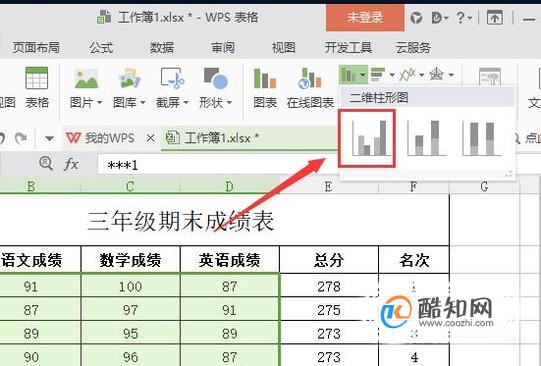Viewport: 541px width, 366px height.
Task: Click the 总分 header cell
Action: [329, 260]
